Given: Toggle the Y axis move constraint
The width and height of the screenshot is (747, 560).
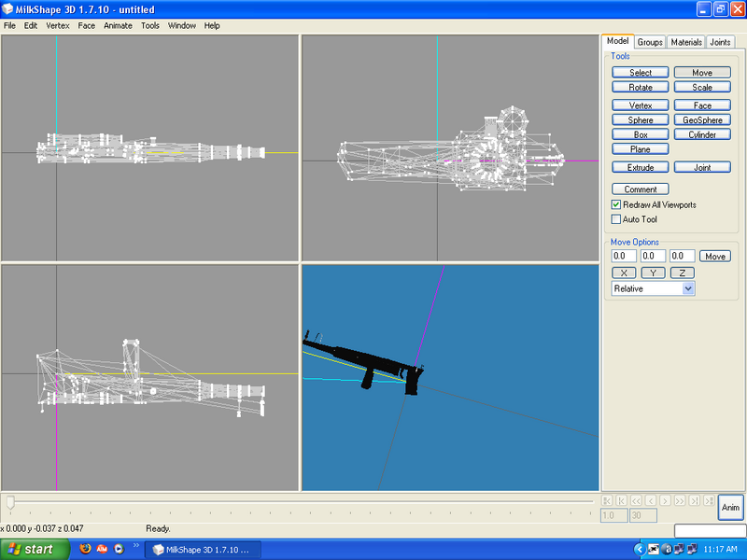Looking at the screenshot, I should [653, 273].
